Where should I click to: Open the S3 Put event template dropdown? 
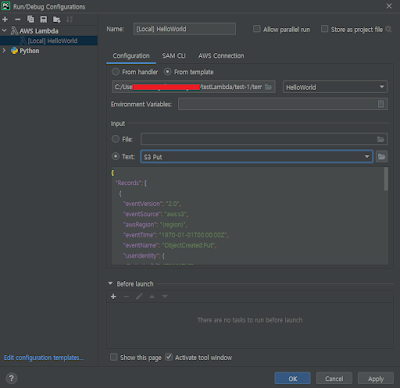257,157
